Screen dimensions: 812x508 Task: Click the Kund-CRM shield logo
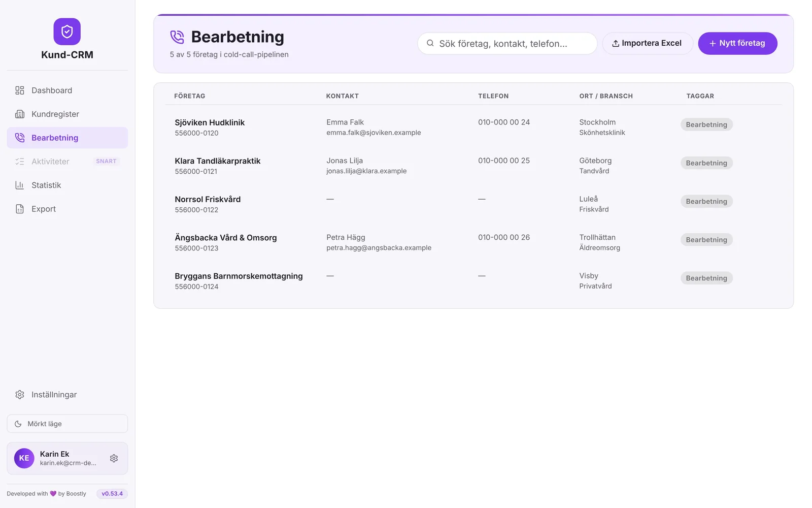tap(67, 31)
